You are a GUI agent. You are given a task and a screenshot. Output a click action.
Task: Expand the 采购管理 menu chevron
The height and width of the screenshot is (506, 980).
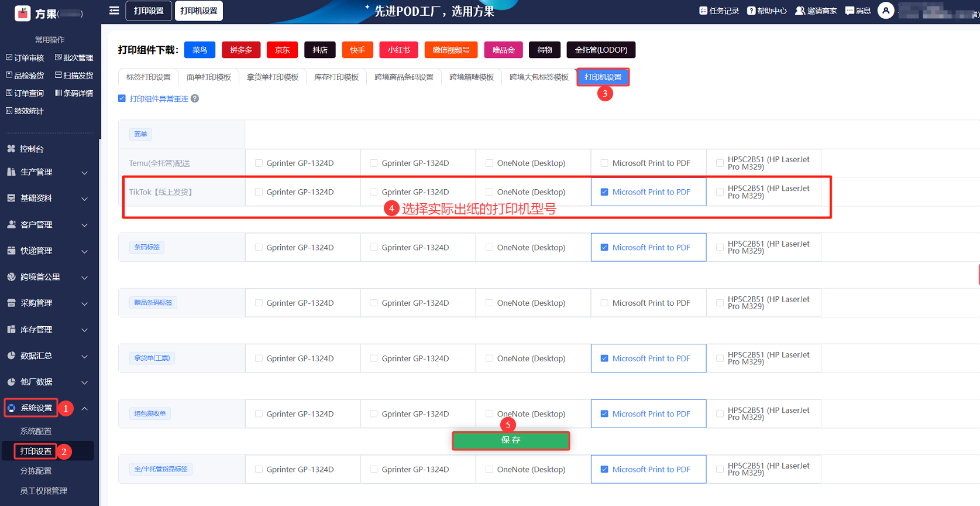(85, 303)
